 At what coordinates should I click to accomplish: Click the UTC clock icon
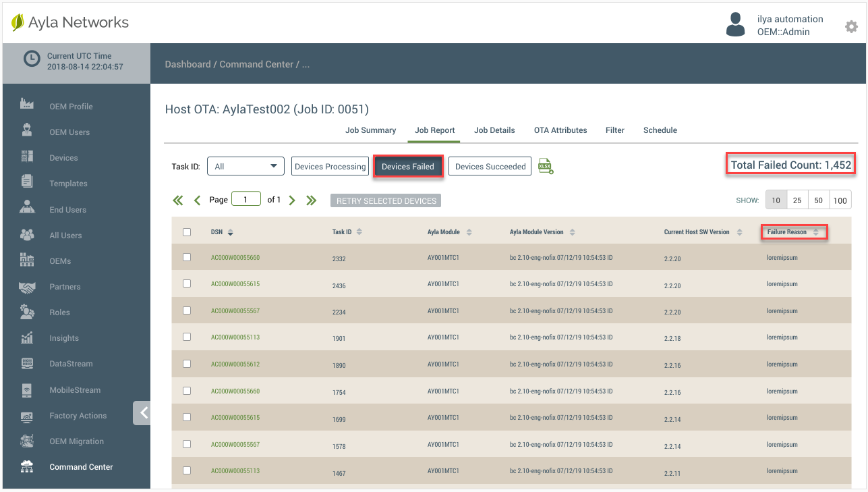point(32,59)
